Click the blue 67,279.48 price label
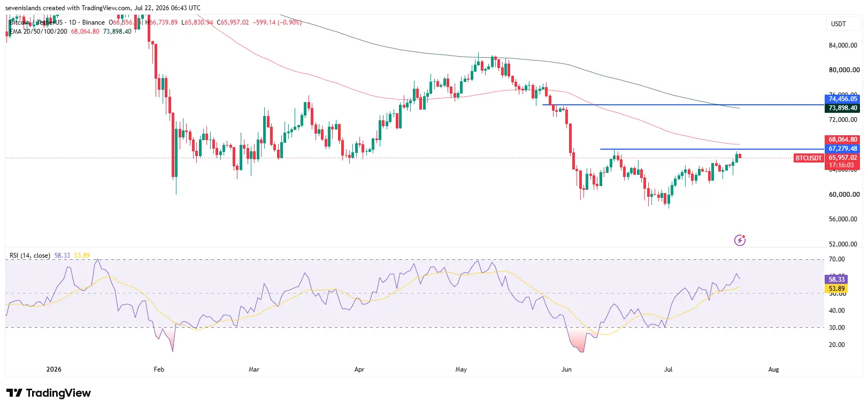This screenshot has height=409, width=868. tap(842, 149)
